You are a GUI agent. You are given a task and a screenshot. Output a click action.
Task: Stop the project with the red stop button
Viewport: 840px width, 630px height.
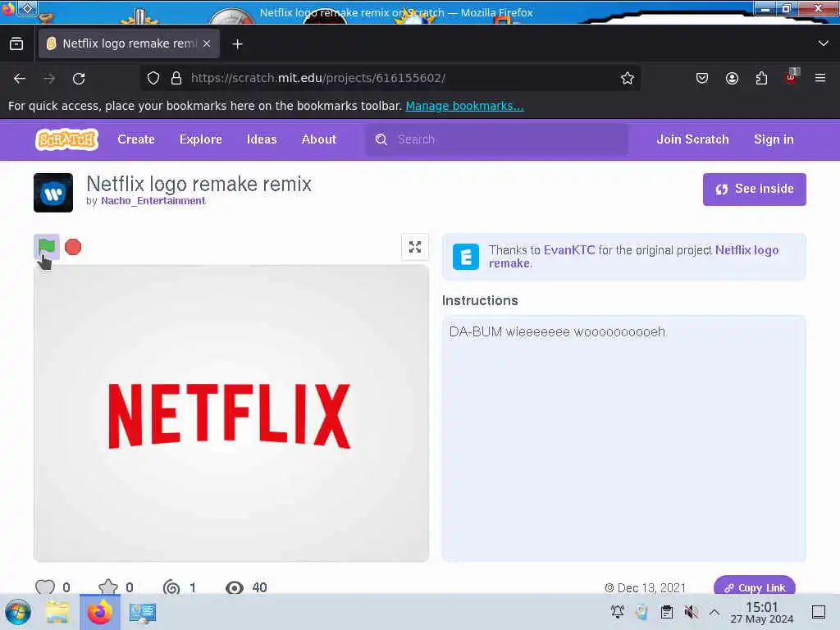point(73,247)
